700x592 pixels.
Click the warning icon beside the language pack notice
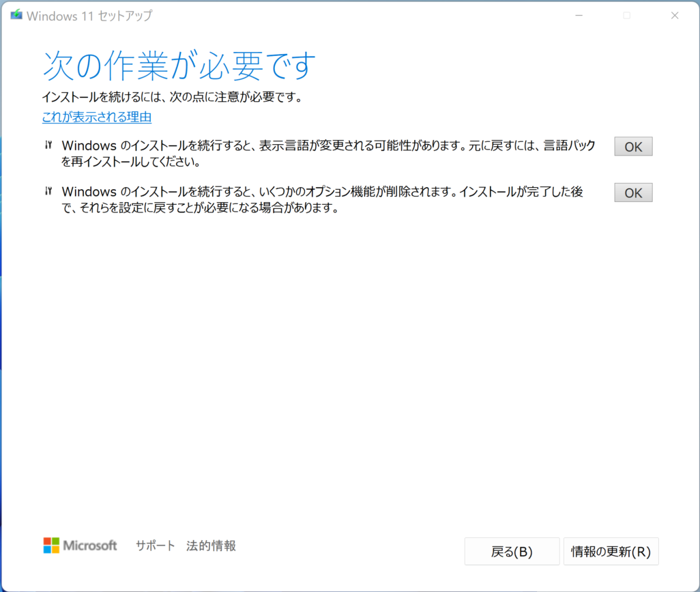[48, 144]
